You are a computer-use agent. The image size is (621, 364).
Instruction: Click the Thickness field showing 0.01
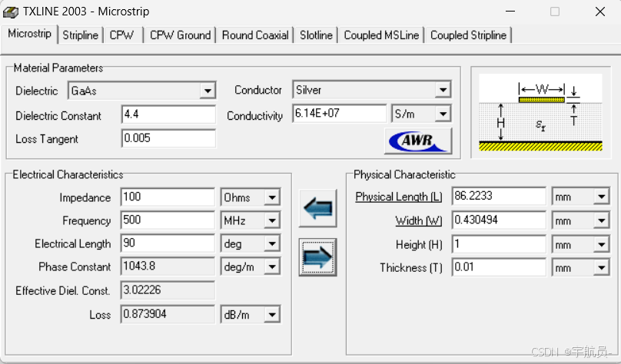click(499, 267)
